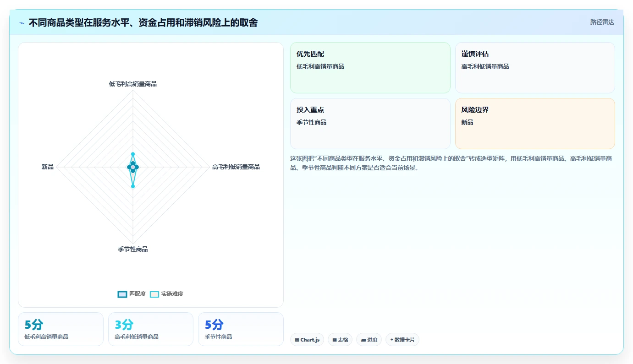Open the 优先匹配 card
Screen dimensions: 633x364
coord(370,68)
